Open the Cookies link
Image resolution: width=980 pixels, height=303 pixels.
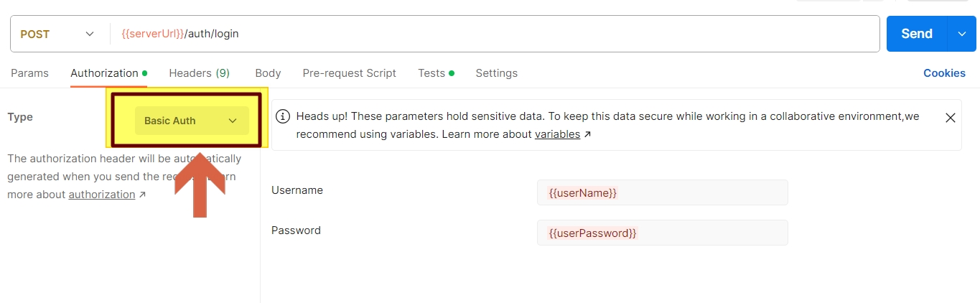[944, 73]
